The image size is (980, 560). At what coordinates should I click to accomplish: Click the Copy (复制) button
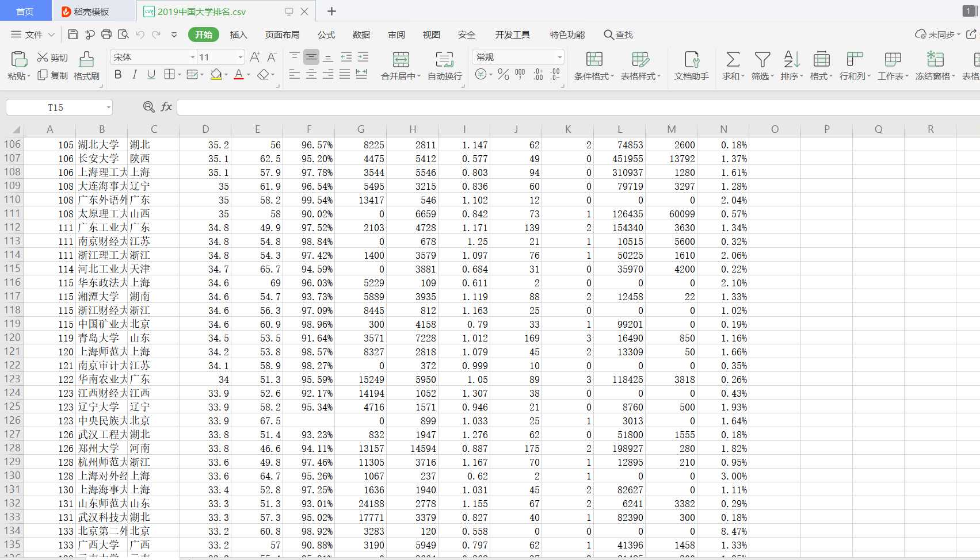[x=52, y=75]
